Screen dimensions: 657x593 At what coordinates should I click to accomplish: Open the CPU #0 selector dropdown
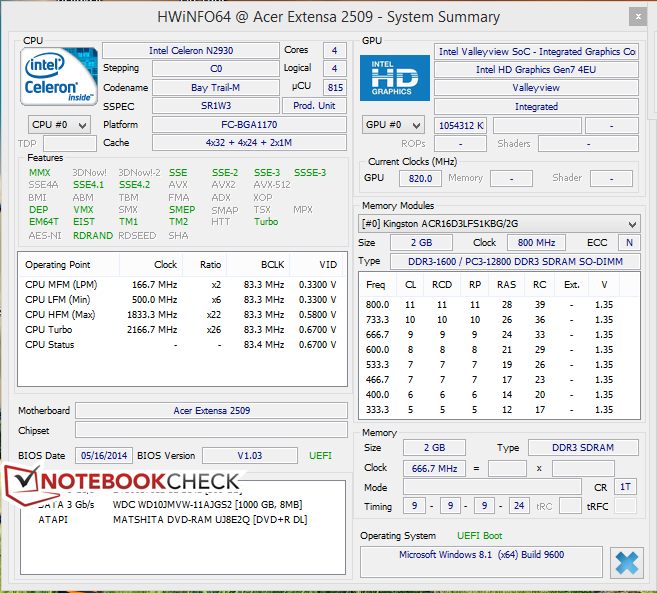point(59,125)
